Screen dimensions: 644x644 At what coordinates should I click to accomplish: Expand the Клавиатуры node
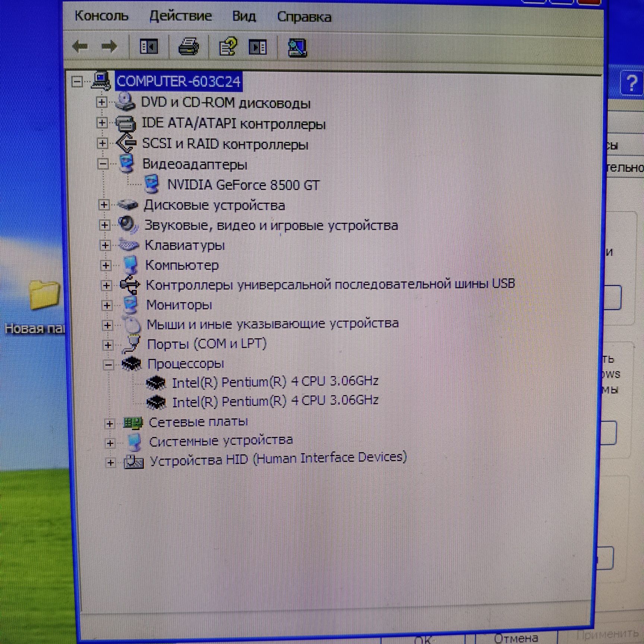click(x=105, y=245)
